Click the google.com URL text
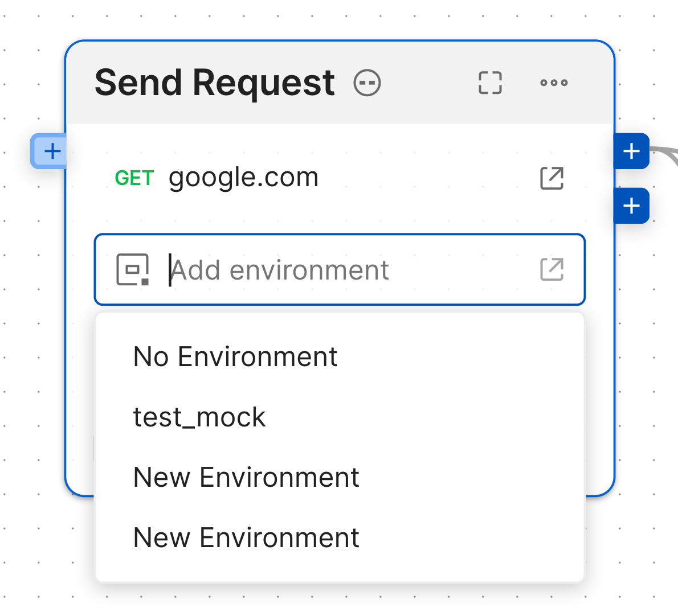678x616 pixels. (x=243, y=177)
